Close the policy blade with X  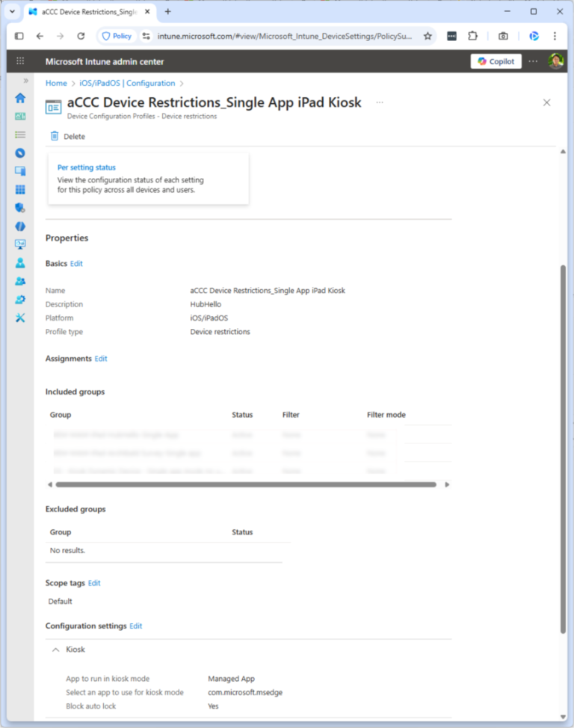click(x=546, y=102)
